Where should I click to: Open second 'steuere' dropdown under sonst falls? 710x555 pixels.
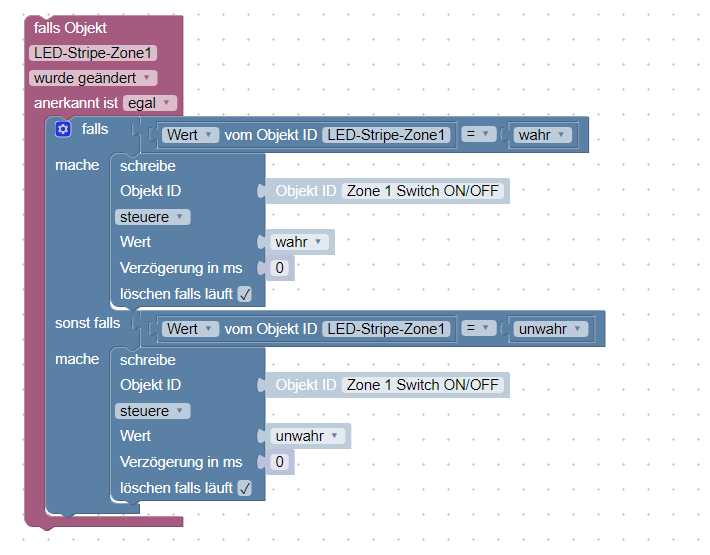(x=153, y=411)
